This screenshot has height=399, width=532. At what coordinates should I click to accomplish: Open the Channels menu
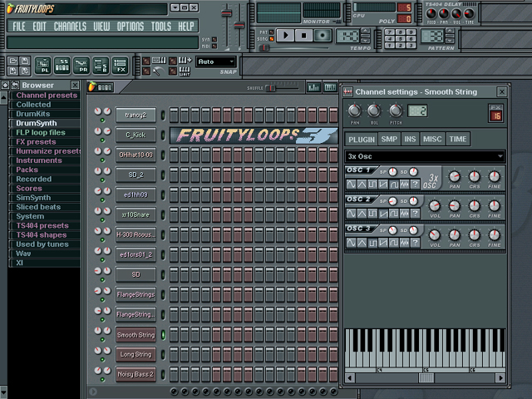pyautogui.click(x=70, y=26)
